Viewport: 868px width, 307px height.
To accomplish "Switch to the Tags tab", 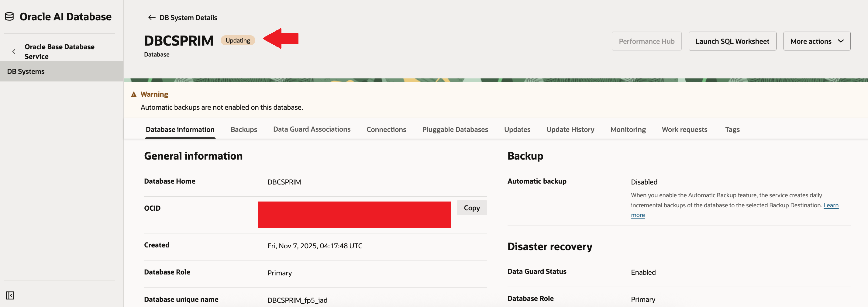I will click(732, 129).
